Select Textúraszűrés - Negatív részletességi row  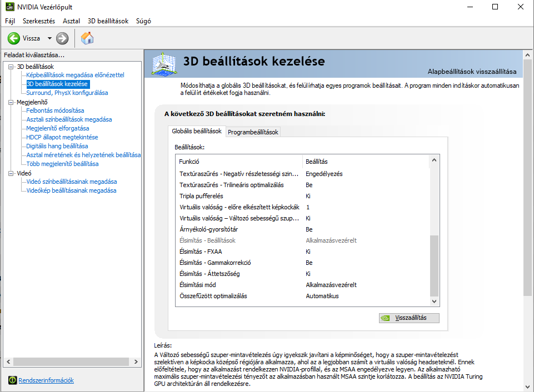tap(302, 174)
